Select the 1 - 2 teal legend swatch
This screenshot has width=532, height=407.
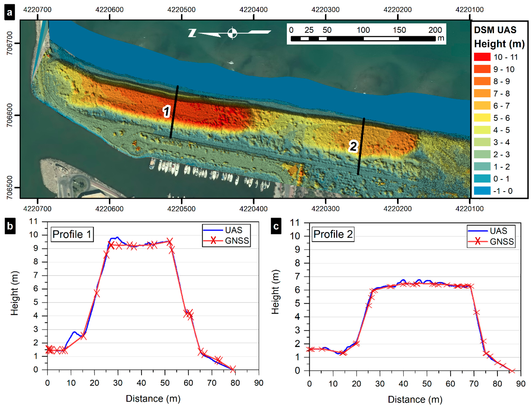482,166
